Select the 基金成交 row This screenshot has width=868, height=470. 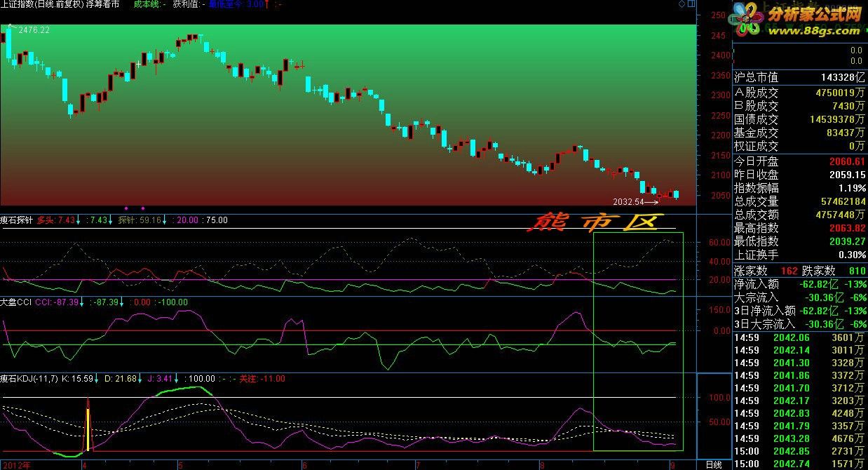(x=799, y=133)
